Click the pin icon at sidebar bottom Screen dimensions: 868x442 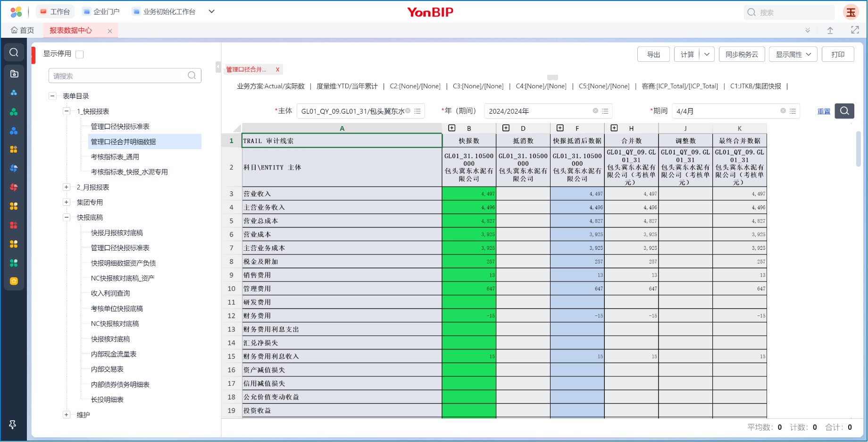(13, 425)
